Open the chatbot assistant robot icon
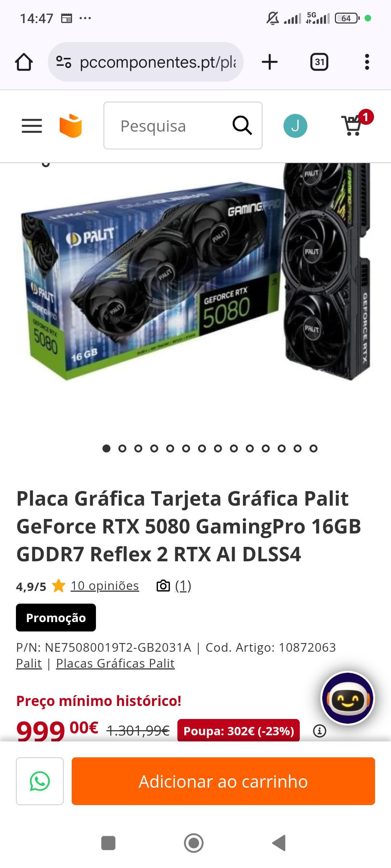This screenshot has width=391, height=868. click(x=348, y=698)
